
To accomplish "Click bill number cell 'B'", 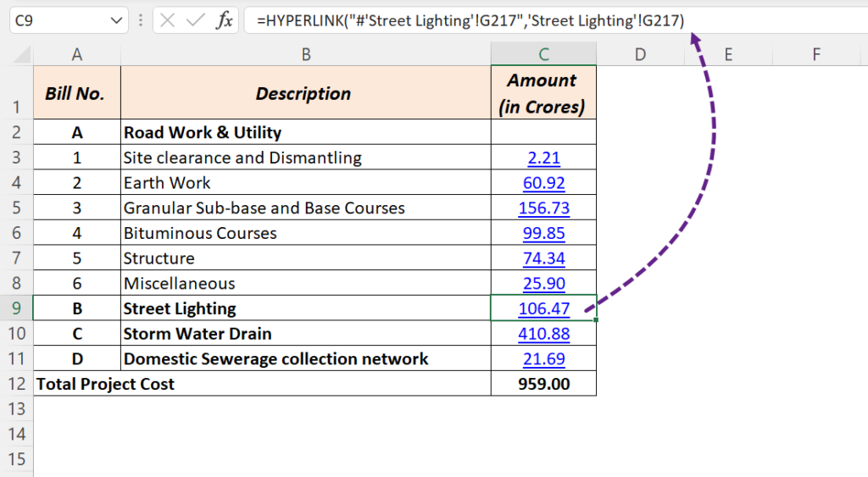I will pyautogui.click(x=77, y=308).
